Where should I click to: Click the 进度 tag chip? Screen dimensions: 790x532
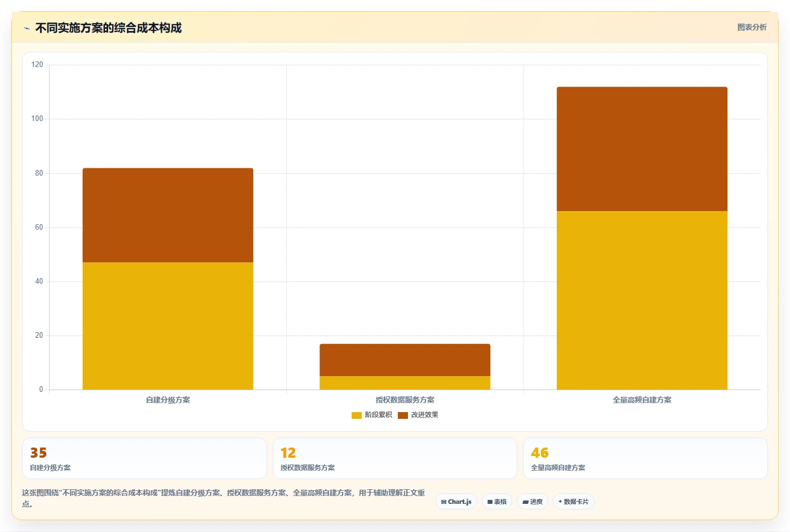tap(532, 502)
